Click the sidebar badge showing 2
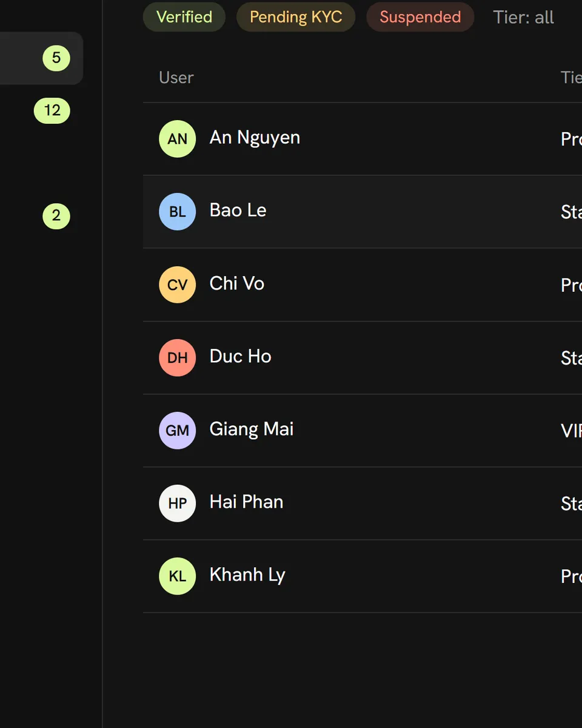582x728 pixels. pyautogui.click(x=56, y=216)
